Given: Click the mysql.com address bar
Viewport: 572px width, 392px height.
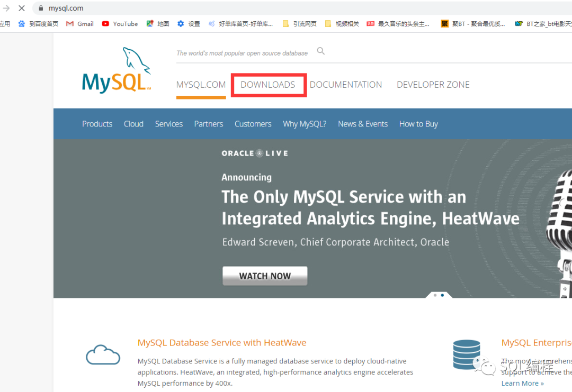Looking at the screenshot, I should point(302,8).
